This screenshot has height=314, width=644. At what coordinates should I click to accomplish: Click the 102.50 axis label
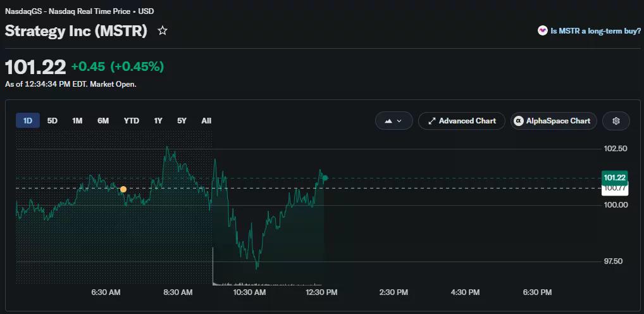point(614,148)
